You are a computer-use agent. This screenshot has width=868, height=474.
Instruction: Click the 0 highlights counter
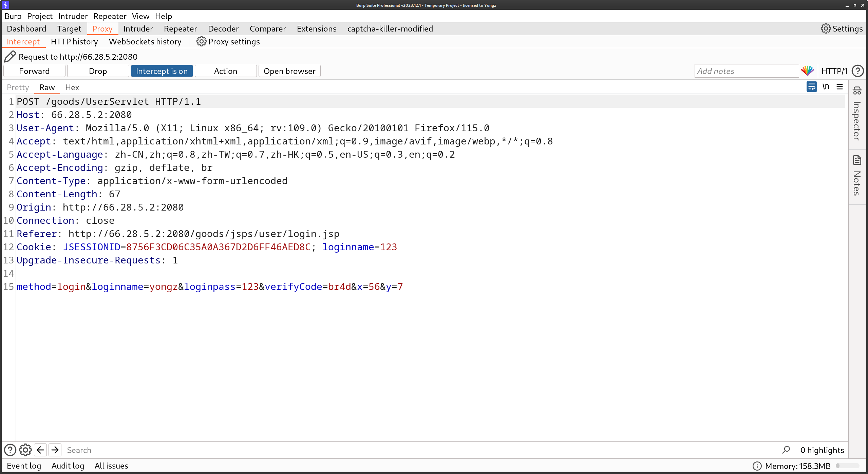coord(822,450)
